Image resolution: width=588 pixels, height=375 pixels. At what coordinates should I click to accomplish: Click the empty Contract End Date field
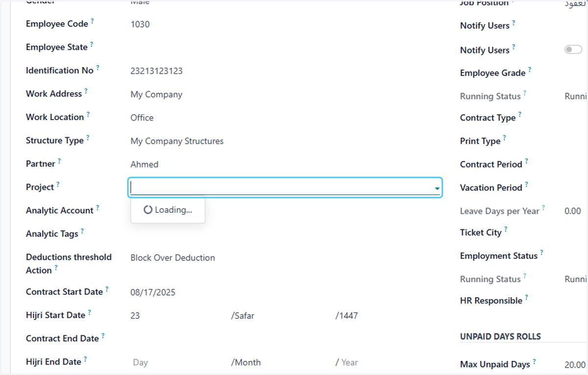coord(285,339)
